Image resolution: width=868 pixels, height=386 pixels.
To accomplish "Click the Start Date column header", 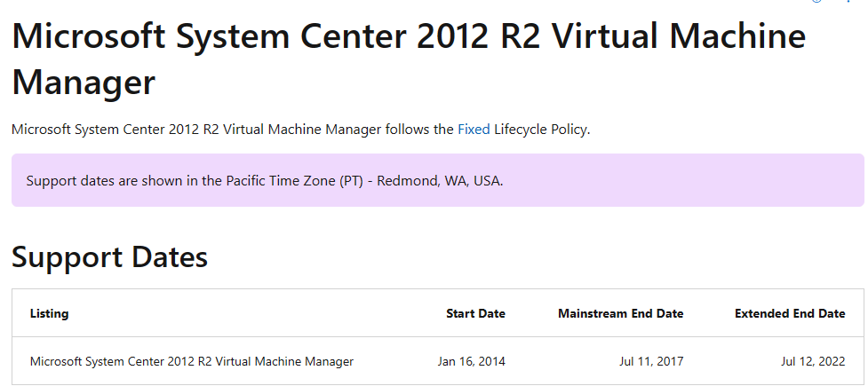I will point(475,313).
